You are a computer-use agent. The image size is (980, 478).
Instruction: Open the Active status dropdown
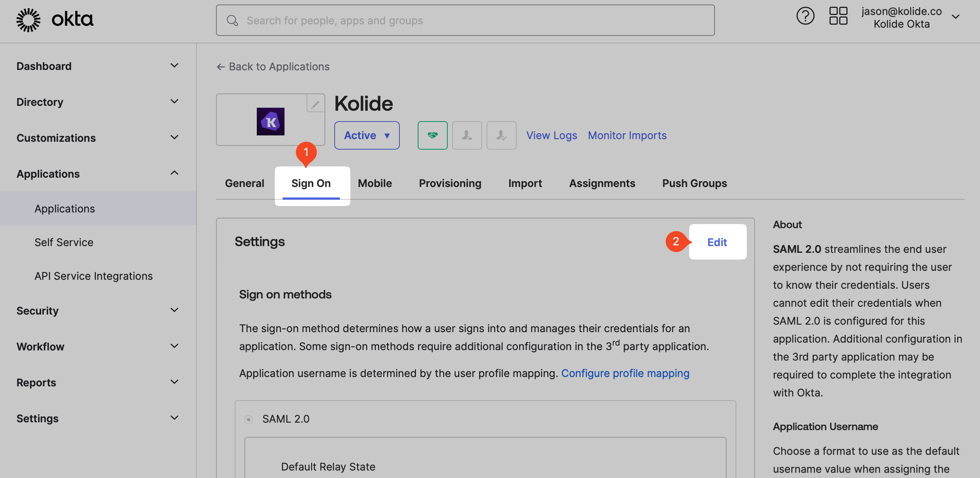tap(367, 135)
